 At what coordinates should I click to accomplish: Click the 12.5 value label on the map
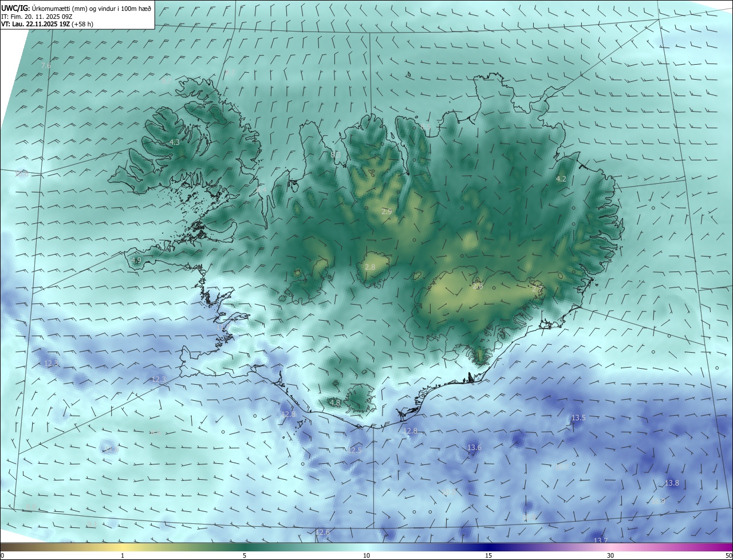354,450
